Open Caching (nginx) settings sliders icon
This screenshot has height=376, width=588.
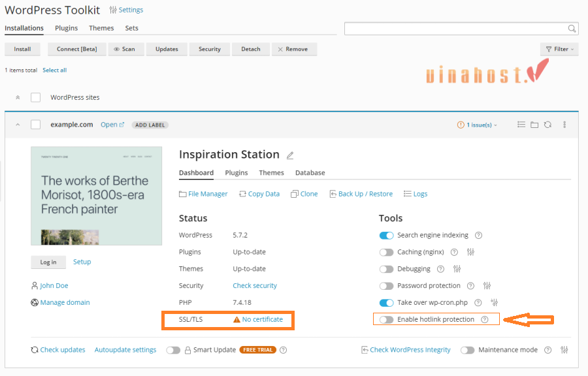470,252
